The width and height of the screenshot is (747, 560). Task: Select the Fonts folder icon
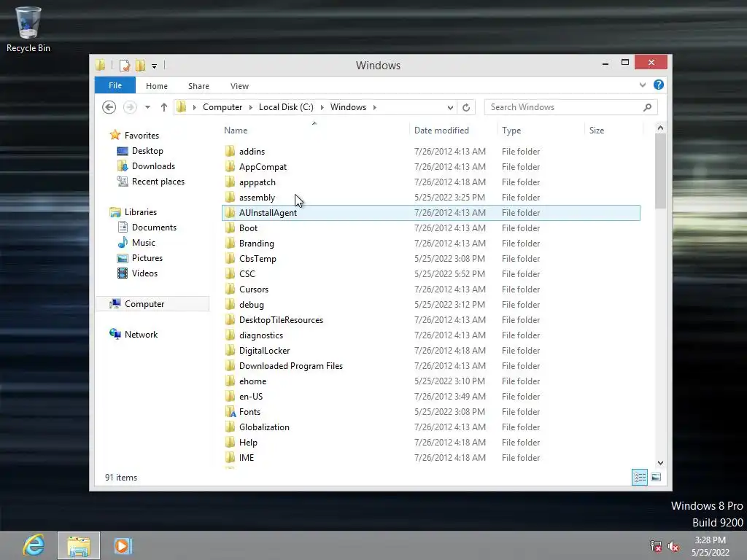[230, 412]
